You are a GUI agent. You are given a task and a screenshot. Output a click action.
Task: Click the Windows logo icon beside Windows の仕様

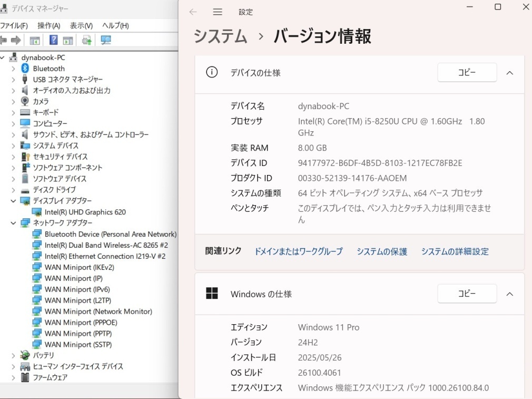[x=211, y=294]
